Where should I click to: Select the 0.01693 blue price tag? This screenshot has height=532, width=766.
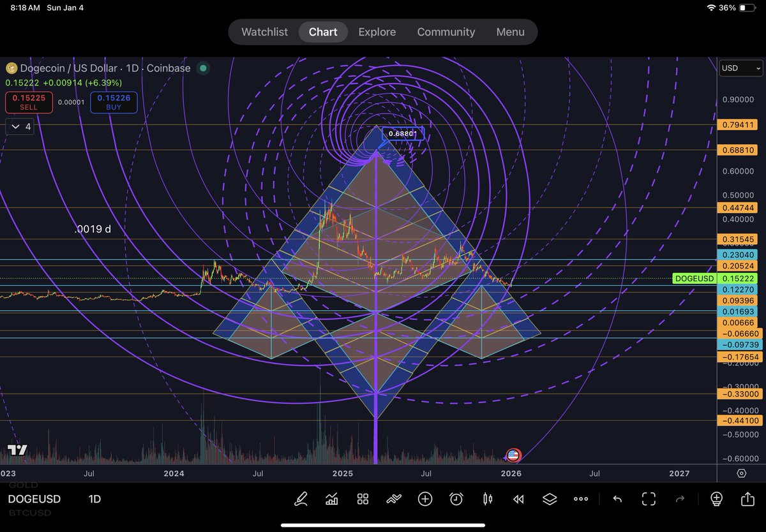[737, 311]
